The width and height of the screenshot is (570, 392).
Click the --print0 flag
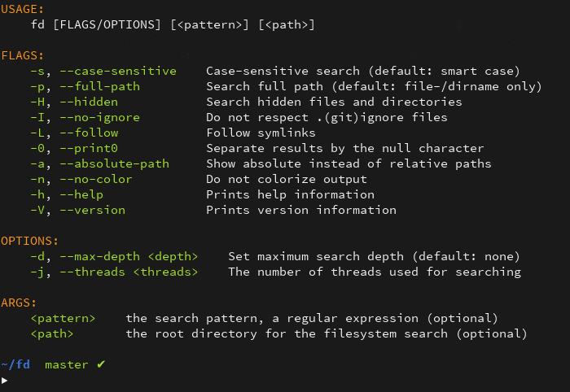(x=89, y=149)
